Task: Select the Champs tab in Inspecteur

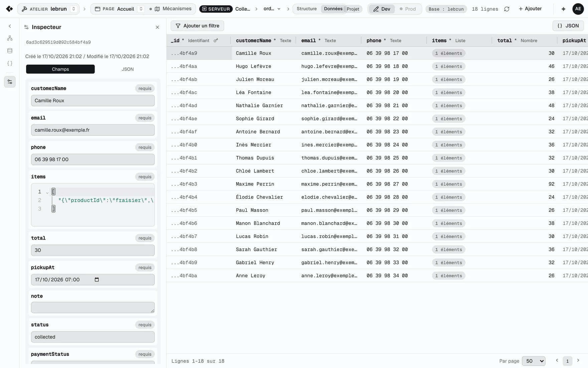Action: coord(60,69)
